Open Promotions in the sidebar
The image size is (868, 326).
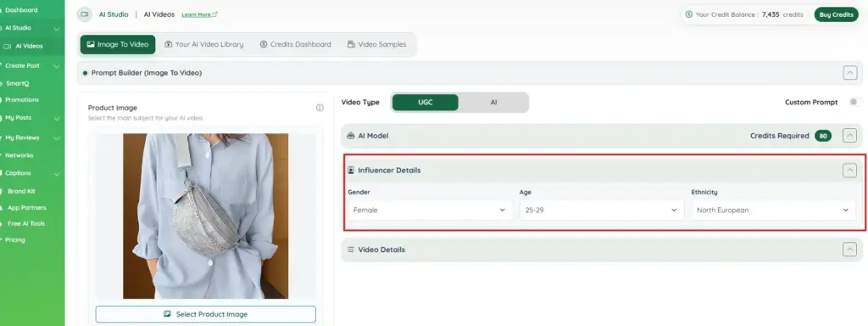(x=21, y=100)
